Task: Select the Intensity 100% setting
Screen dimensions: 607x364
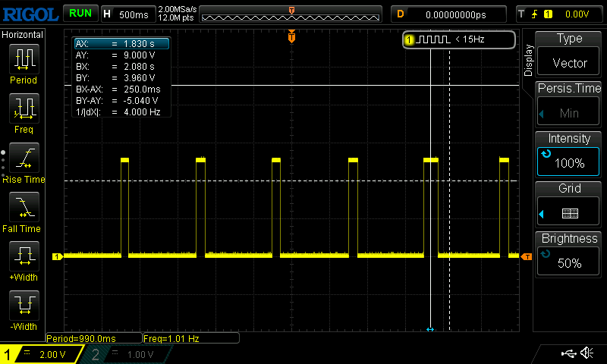Action: coord(568,154)
